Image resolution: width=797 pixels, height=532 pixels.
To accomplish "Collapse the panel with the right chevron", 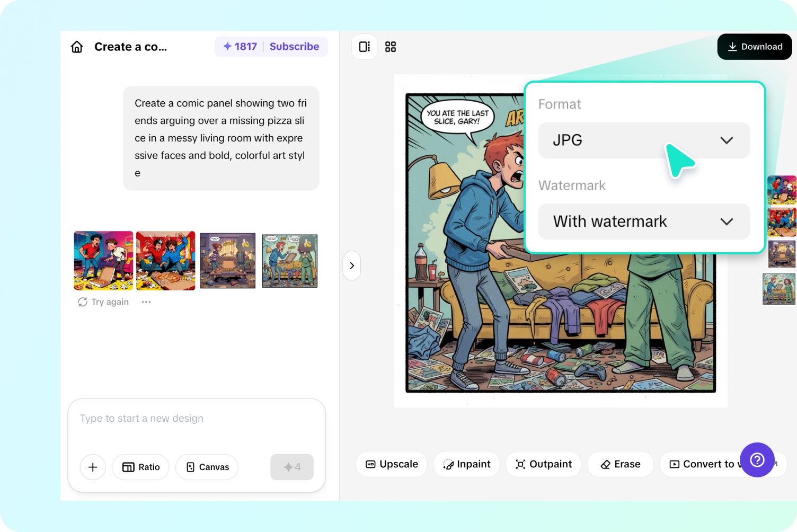I will (x=352, y=265).
